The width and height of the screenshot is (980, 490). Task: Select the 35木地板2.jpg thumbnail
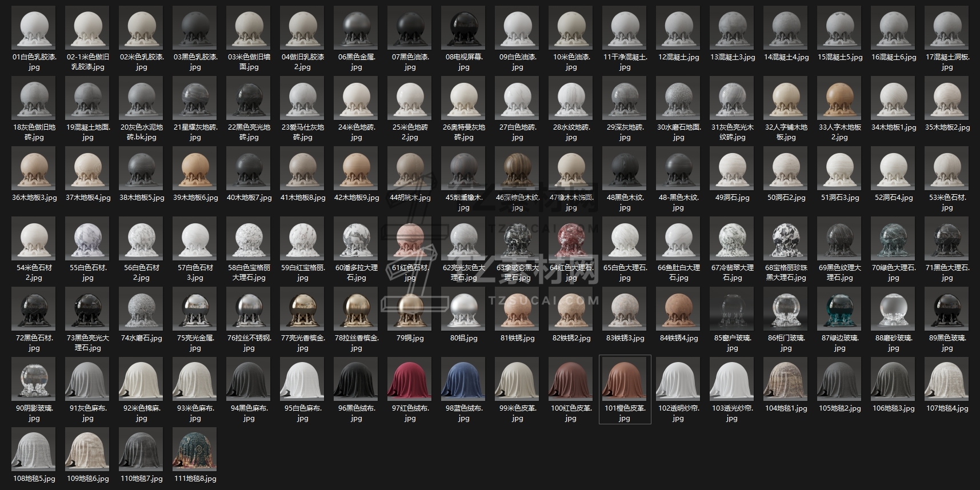coord(947,98)
